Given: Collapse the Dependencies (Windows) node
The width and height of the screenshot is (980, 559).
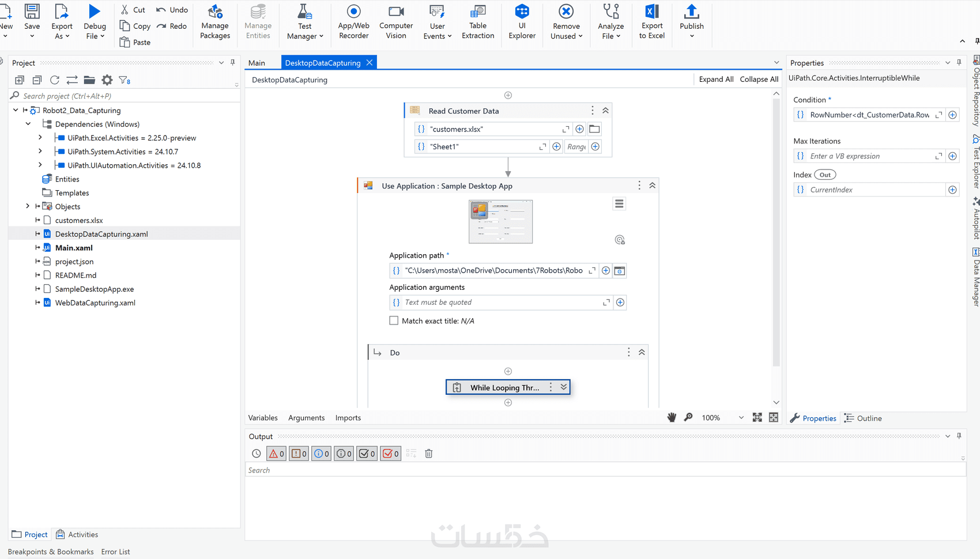Looking at the screenshot, I should [28, 124].
